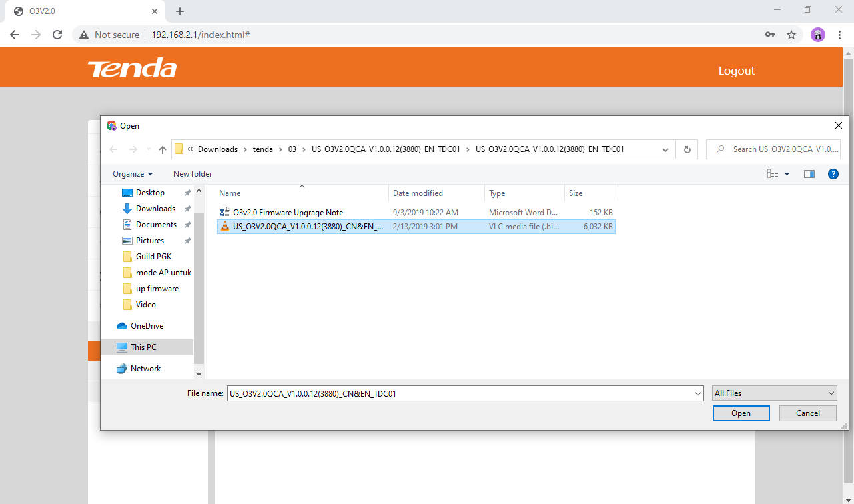
Task: Click the Open button
Action: coord(741,413)
